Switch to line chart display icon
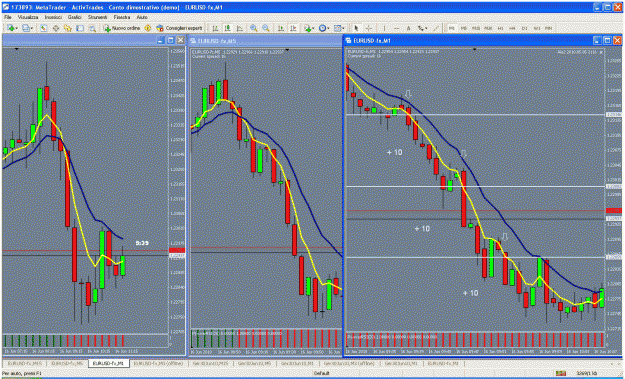Viewport: 625px width, 379px height. pos(240,28)
